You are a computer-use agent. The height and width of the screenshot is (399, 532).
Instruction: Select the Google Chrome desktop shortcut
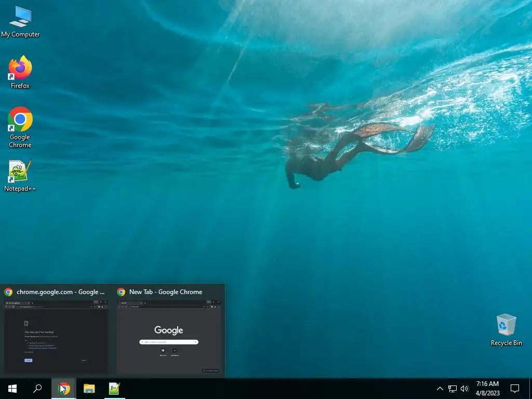click(x=20, y=127)
